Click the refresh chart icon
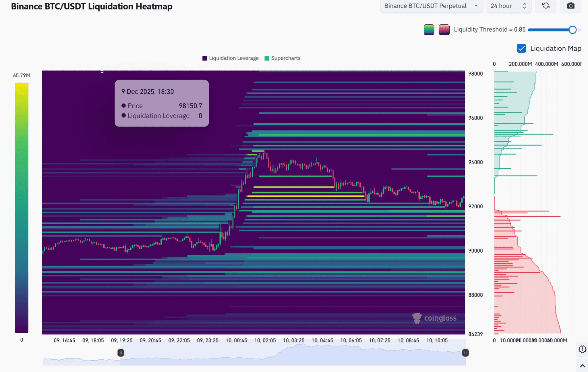This screenshot has height=372, width=588. point(546,6)
